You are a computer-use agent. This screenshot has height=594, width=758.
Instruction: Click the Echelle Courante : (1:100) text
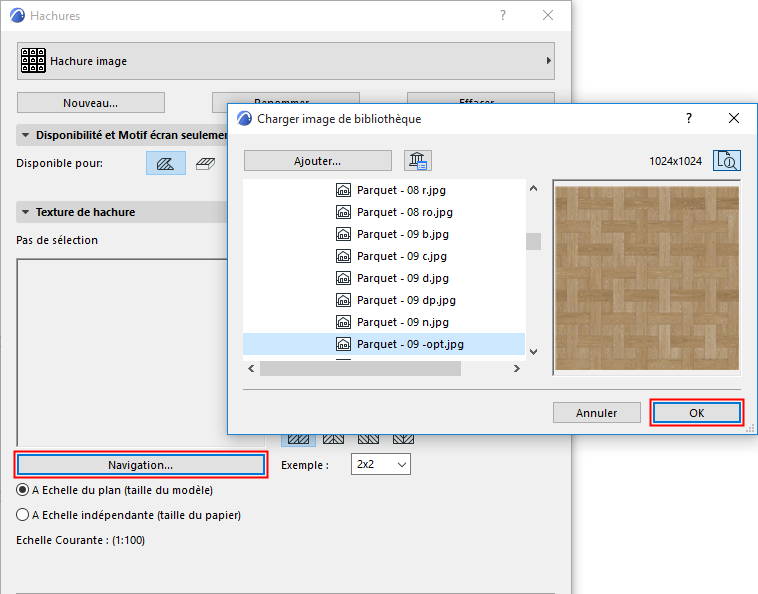80,540
